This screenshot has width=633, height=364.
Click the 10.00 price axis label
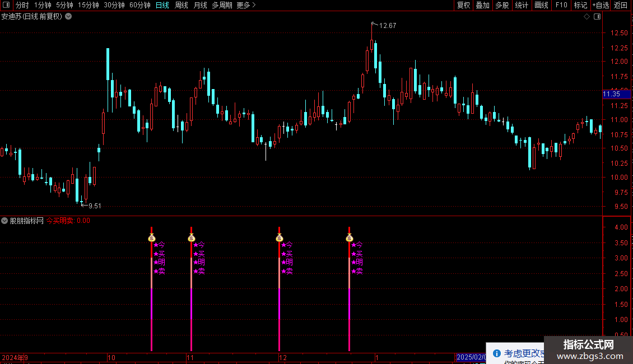(x=619, y=177)
